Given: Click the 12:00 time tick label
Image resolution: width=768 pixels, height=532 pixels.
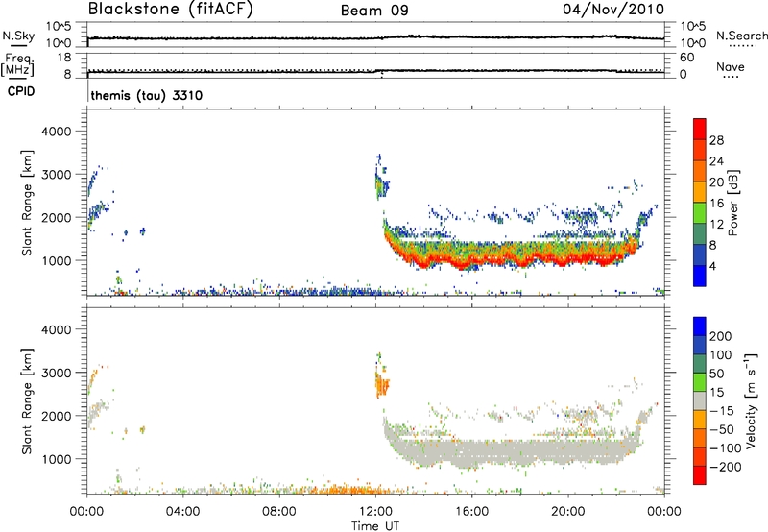Looking at the screenshot, I should (375, 512).
